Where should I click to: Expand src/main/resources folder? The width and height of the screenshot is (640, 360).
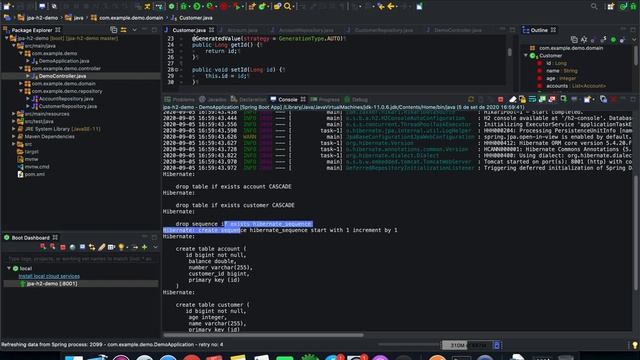coord(14,114)
